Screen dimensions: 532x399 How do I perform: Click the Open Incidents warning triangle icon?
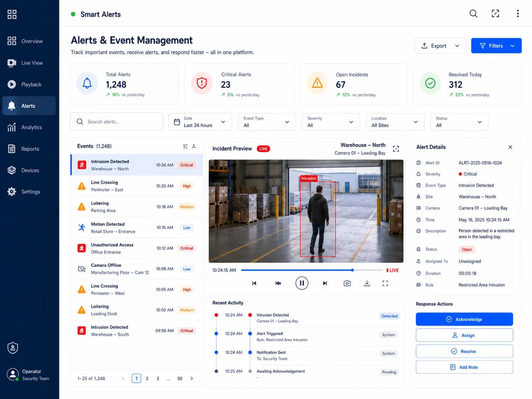(317, 83)
